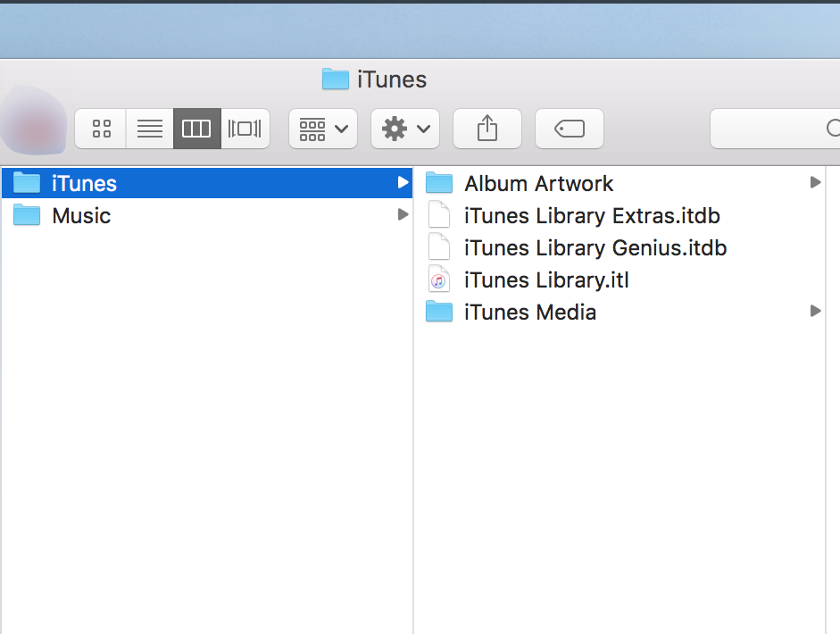Click the iTunes Library Genius.itdb file icon
Screen dimensions: 840x634
pos(439,247)
